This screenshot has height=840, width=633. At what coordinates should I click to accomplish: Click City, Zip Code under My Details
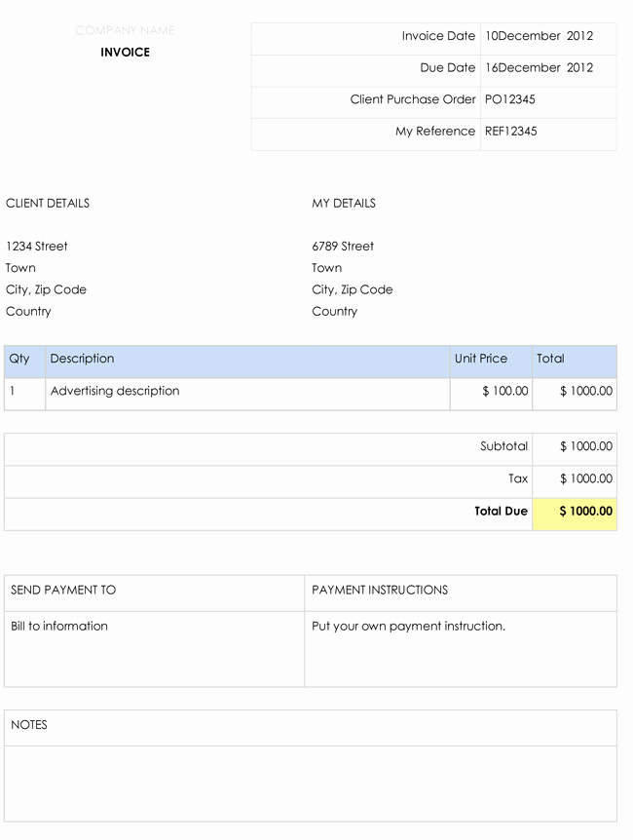353,289
